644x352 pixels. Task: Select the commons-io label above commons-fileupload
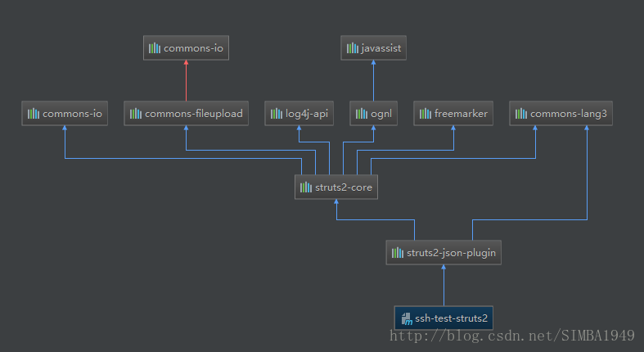(x=193, y=48)
